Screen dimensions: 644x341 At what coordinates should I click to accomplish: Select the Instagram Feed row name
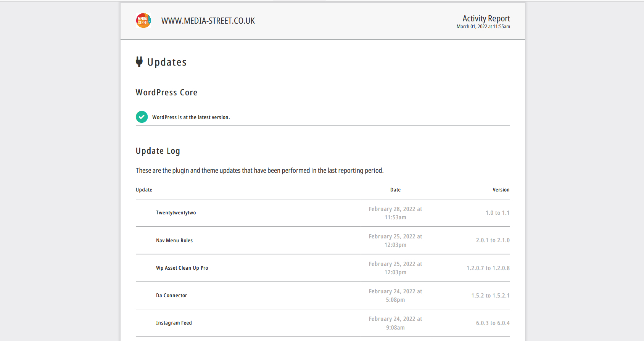(x=174, y=323)
